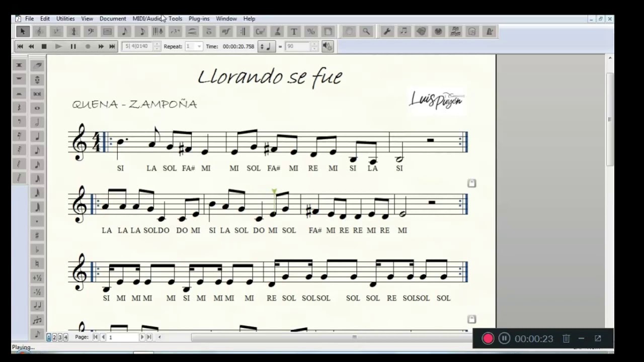Jump playback to end

(x=112, y=46)
